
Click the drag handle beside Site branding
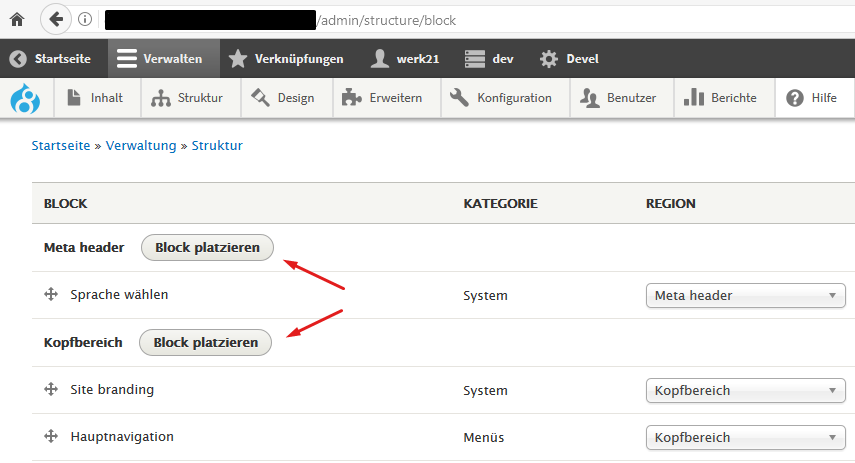coord(50,390)
